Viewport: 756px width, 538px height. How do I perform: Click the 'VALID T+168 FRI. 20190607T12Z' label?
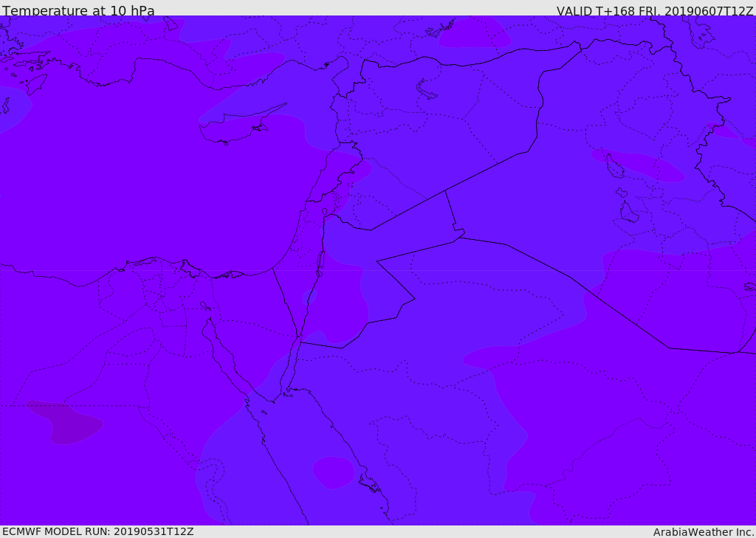point(655,10)
